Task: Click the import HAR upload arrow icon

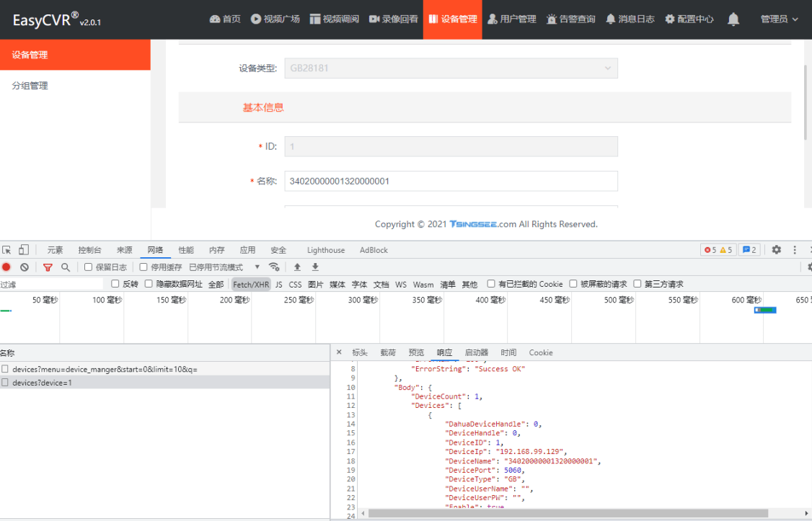Action: 297,267
